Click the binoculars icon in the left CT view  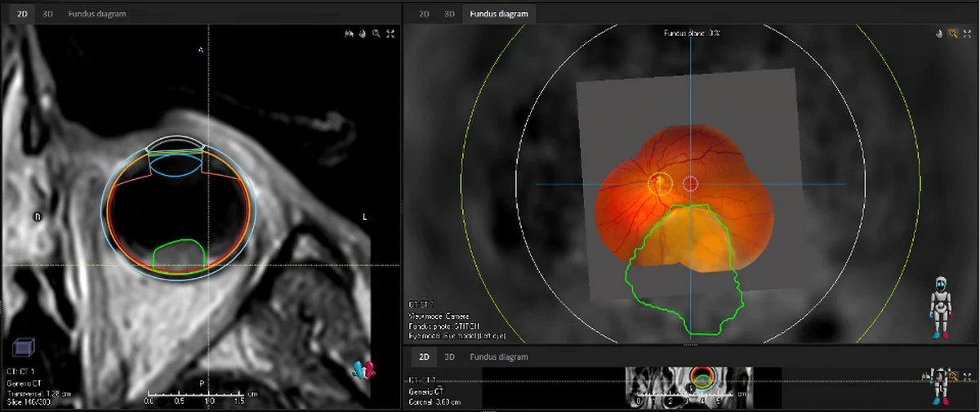[347, 34]
